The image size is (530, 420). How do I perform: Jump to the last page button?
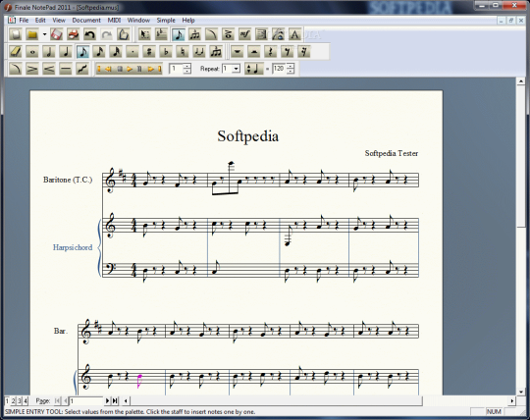[x=115, y=400]
